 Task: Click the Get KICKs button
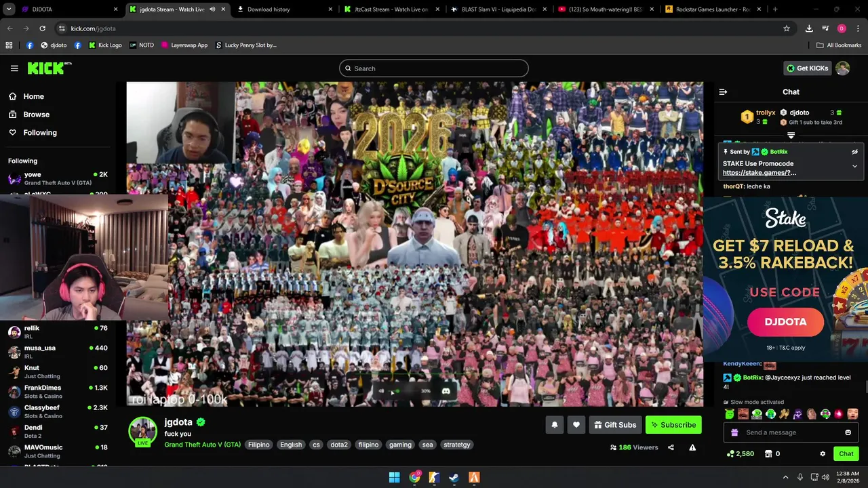[807, 68]
